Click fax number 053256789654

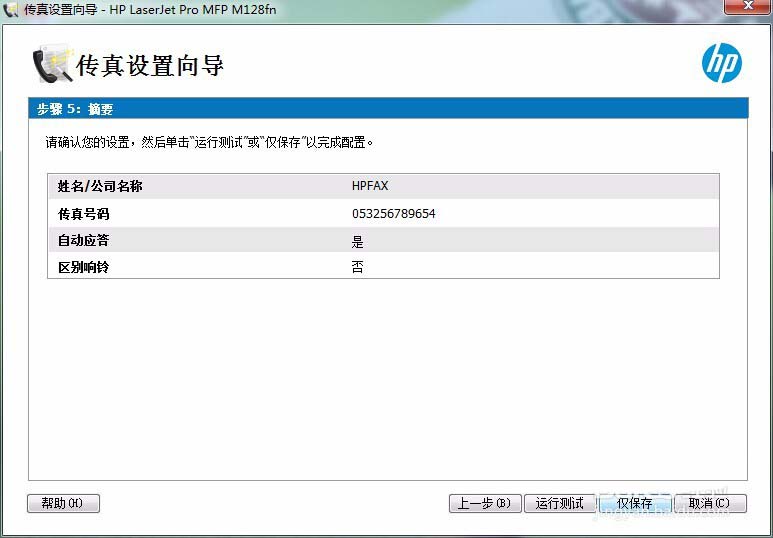(x=393, y=214)
